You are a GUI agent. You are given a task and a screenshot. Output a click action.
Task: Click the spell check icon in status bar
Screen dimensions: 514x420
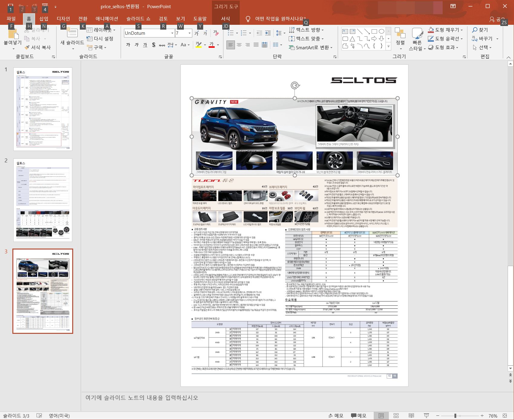point(39,416)
